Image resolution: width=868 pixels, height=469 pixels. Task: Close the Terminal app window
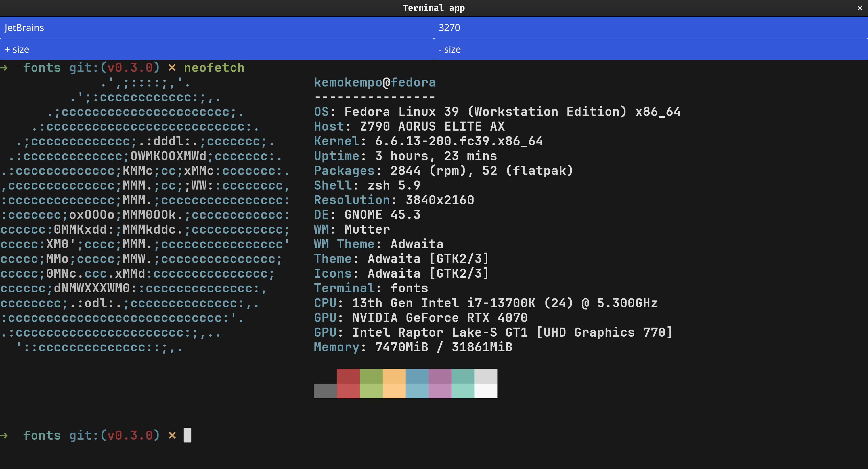click(x=860, y=8)
